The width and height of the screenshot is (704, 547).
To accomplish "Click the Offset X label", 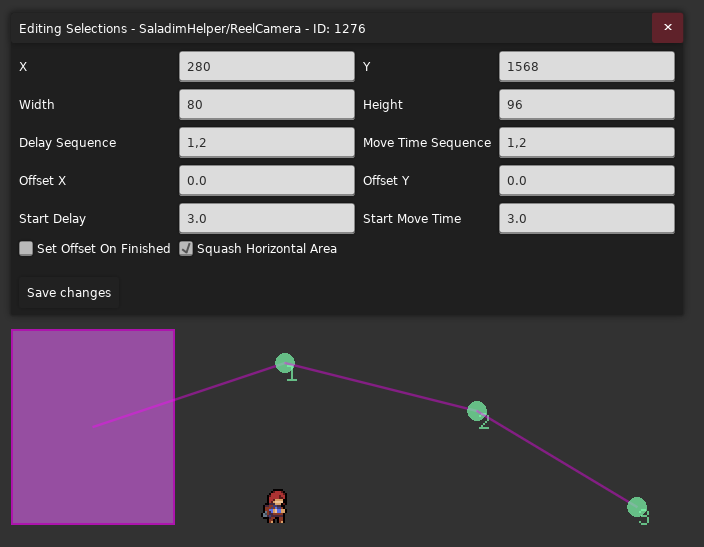I will (x=42, y=181).
